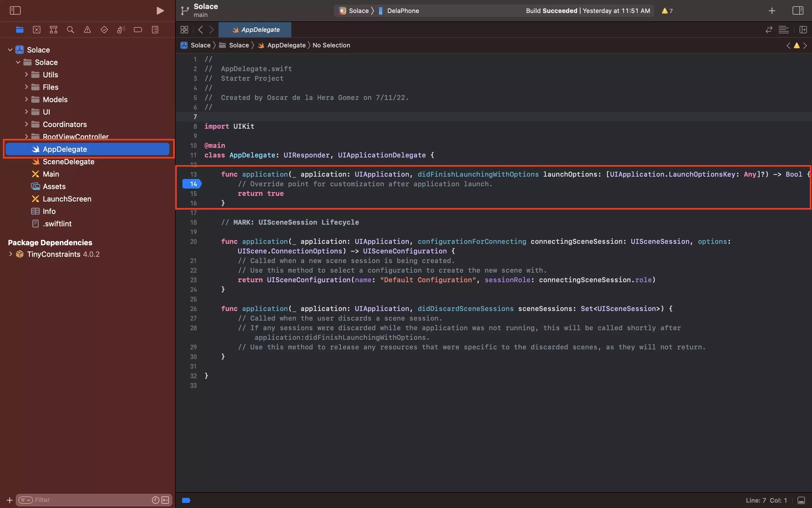This screenshot has width=812, height=508.
Task: Open the Breakpoint navigator icon
Action: tap(138, 30)
